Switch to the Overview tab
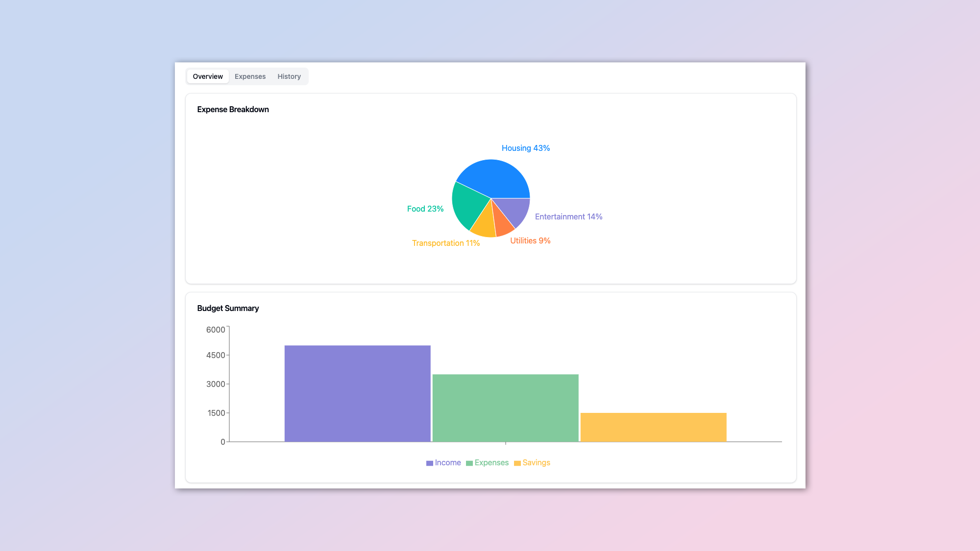 coord(207,76)
